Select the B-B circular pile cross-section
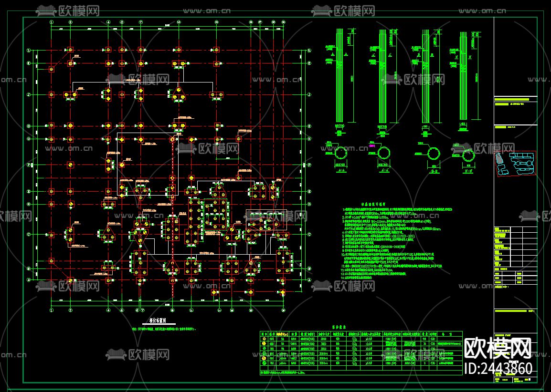Screen dimensions: 551x392 click(x=434, y=154)
